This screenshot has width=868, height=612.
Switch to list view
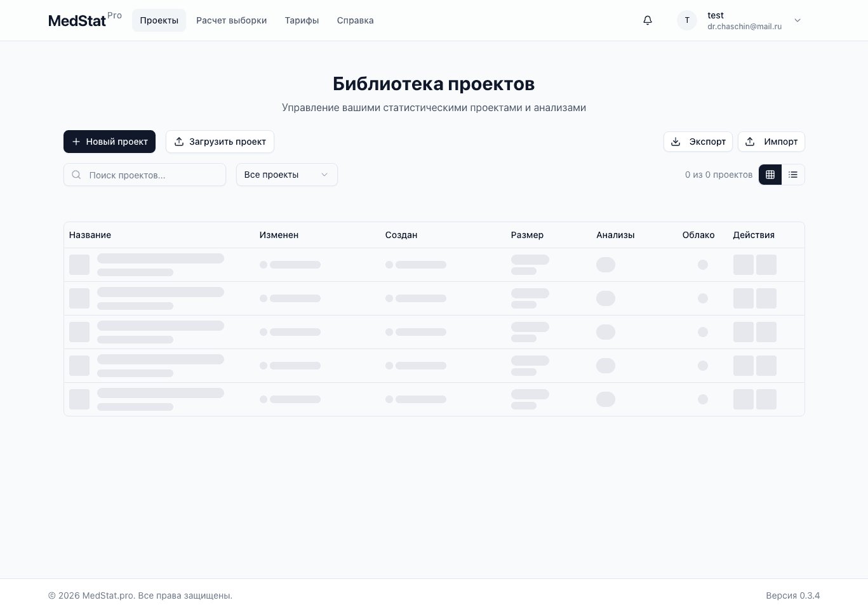793,175
